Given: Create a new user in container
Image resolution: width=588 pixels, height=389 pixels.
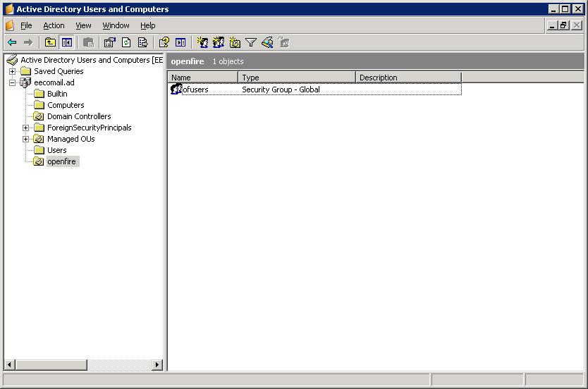Looking at the screenshot, I should [202, 42].
